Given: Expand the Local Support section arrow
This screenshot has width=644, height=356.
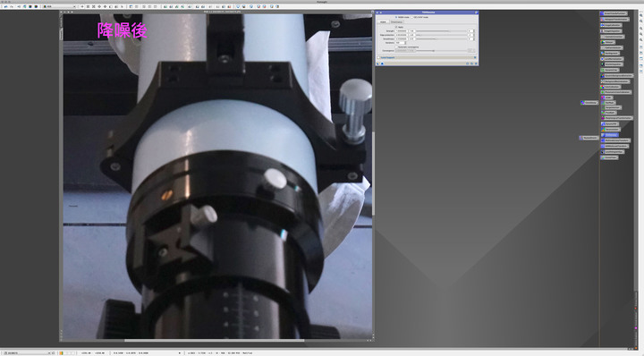Looking at the screenshot, I should [x=475, y=57].
